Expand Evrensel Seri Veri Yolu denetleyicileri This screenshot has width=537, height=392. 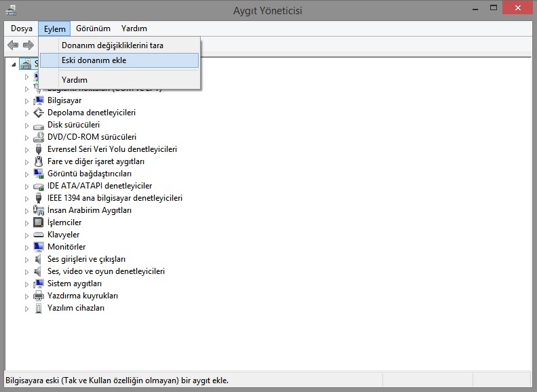[x=26, y=150]
